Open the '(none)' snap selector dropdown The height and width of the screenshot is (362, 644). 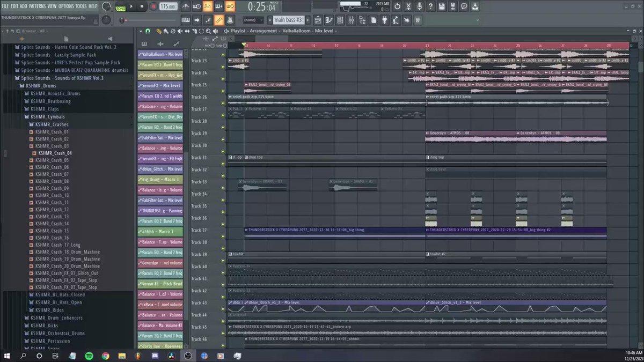[x=253, y=20]
